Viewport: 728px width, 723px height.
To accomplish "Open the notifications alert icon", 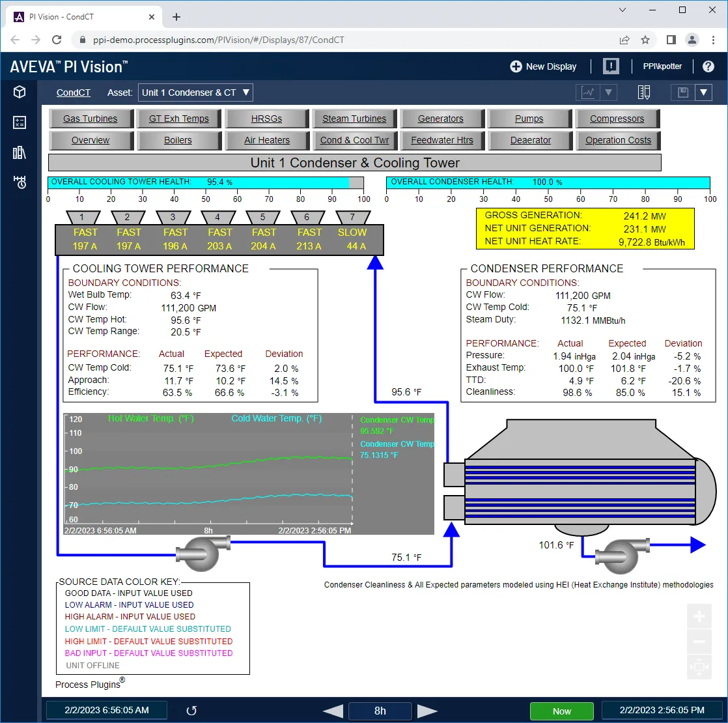I will [611, 66].
